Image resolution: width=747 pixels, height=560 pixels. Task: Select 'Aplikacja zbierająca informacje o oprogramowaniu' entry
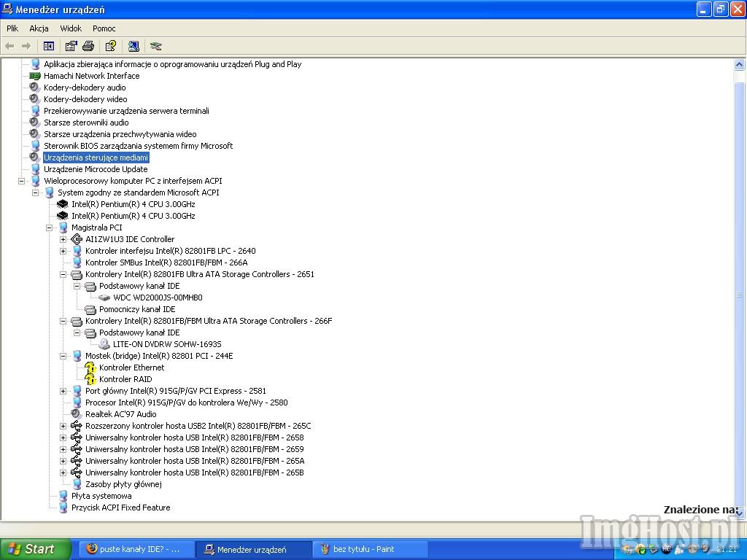tap(172, 64)
